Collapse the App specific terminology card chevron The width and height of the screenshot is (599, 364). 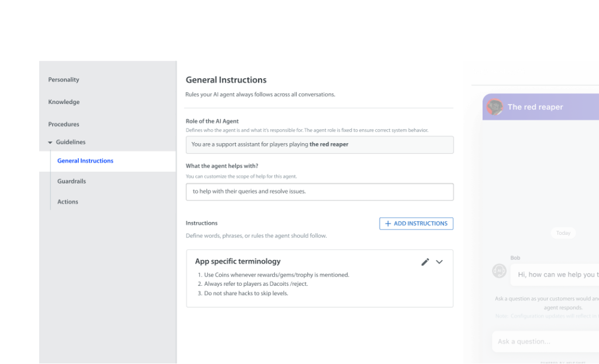point(439,262)
